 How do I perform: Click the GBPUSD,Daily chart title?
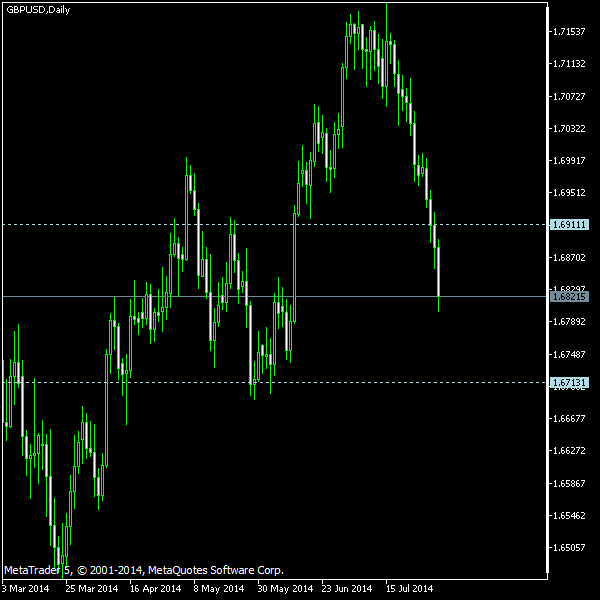[x=38, y=10]
